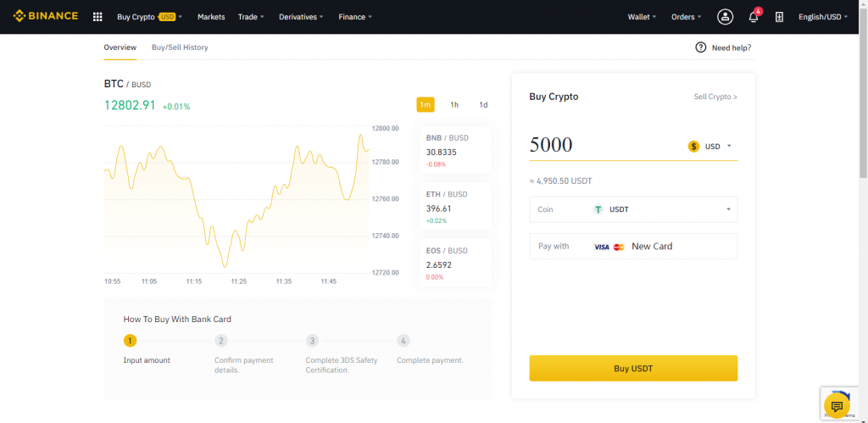Image resolution: width=868 pixels, height=423 pixels.
Task: Open the BNB / BUSD price card
Action: [x=455, y=150]
